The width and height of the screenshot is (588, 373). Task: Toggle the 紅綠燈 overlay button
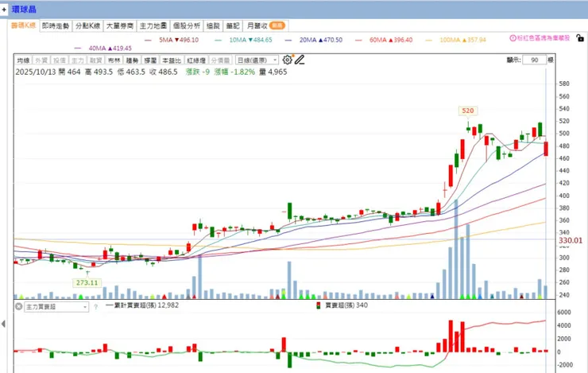pos(196,60)
